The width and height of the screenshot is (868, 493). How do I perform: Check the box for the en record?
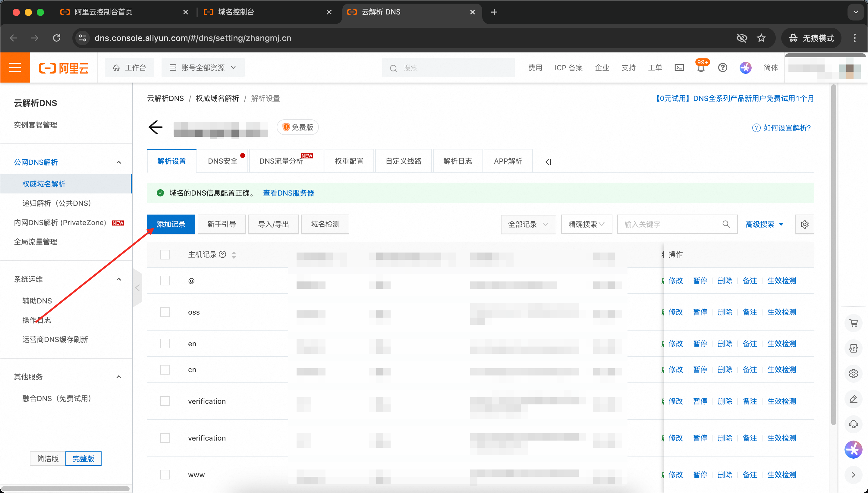(x=165, y=343)
